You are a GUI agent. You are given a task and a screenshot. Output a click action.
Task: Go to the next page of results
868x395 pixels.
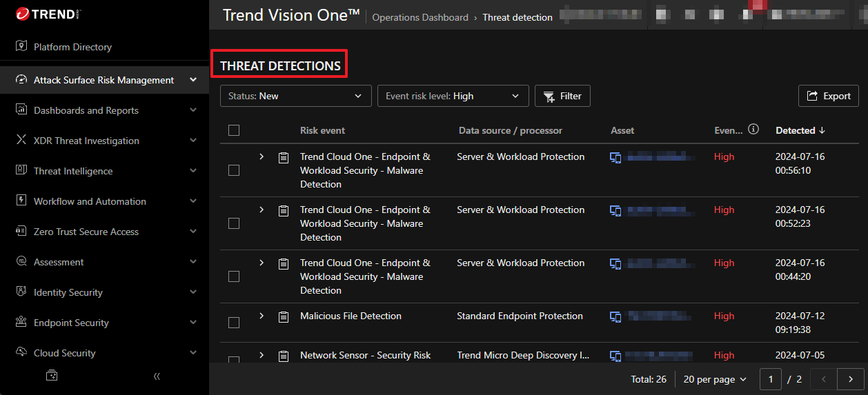coord(850,379)
